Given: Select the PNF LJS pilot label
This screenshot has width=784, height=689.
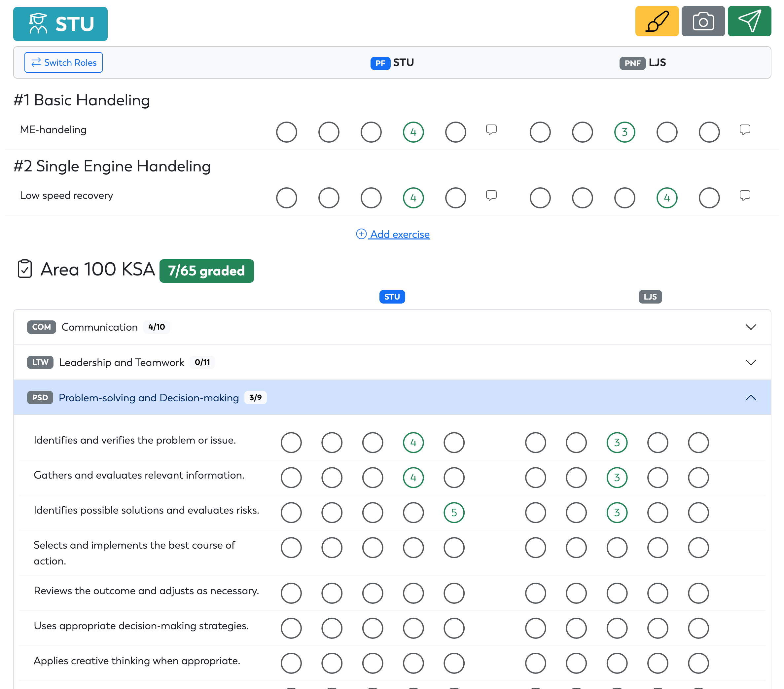Looking at the screenshot, I should point(642,63).
